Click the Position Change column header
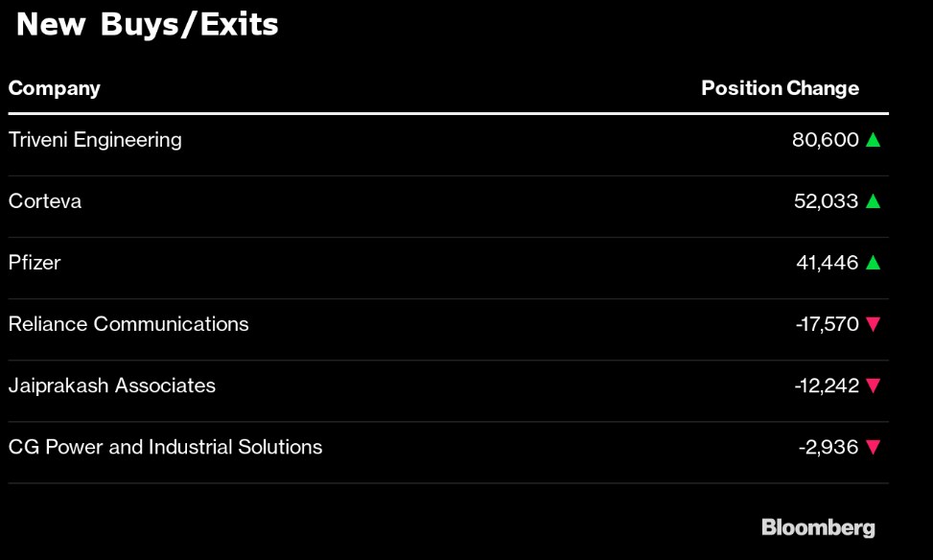Screen dimensions: 933x560 [x=780, y=88]
